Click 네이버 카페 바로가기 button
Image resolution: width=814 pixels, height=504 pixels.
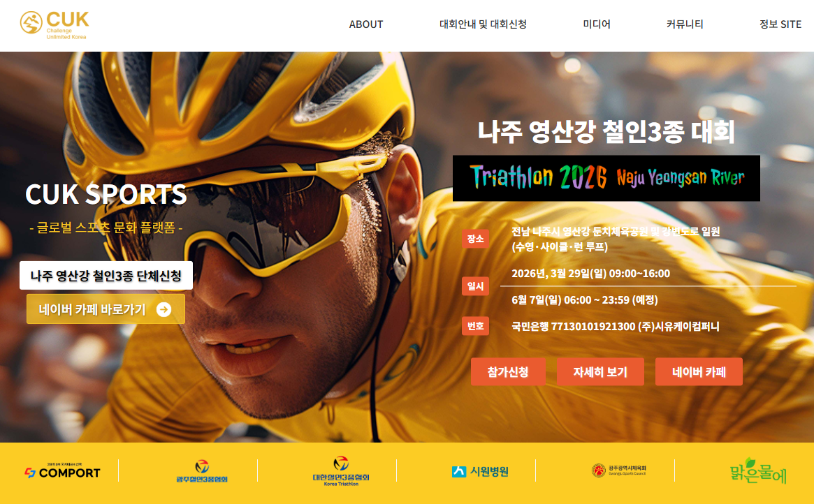pos(106,309)
